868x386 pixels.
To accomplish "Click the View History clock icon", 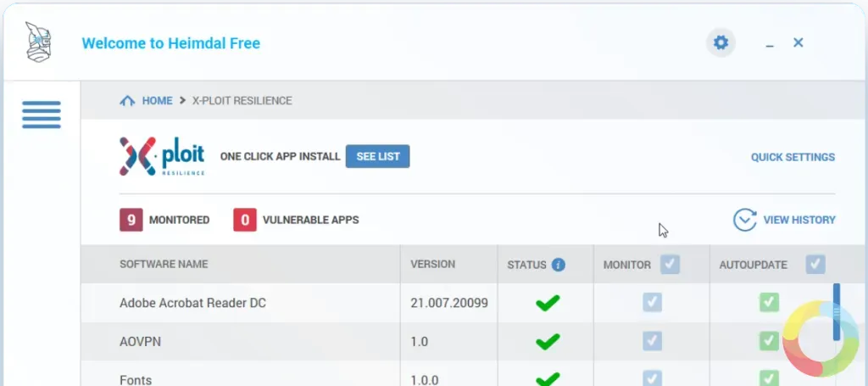I will [x=744, y=220].
